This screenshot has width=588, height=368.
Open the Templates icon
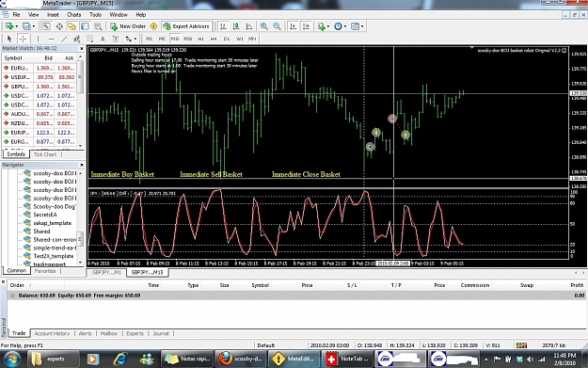(x=355, y=26)
